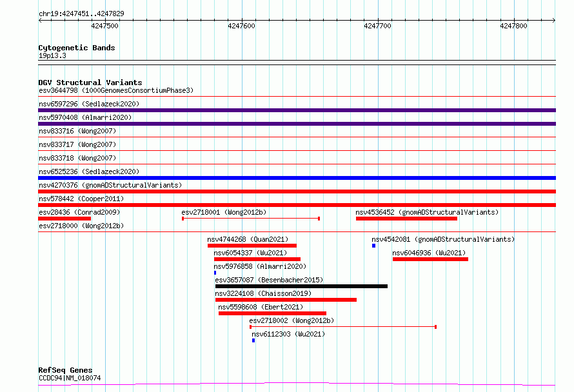Image resolution: width=574 pixels, height=392 pixels.
Task: Select the black esv3657087 (Besenbacher2015) bar
Action: click(301, 286)
